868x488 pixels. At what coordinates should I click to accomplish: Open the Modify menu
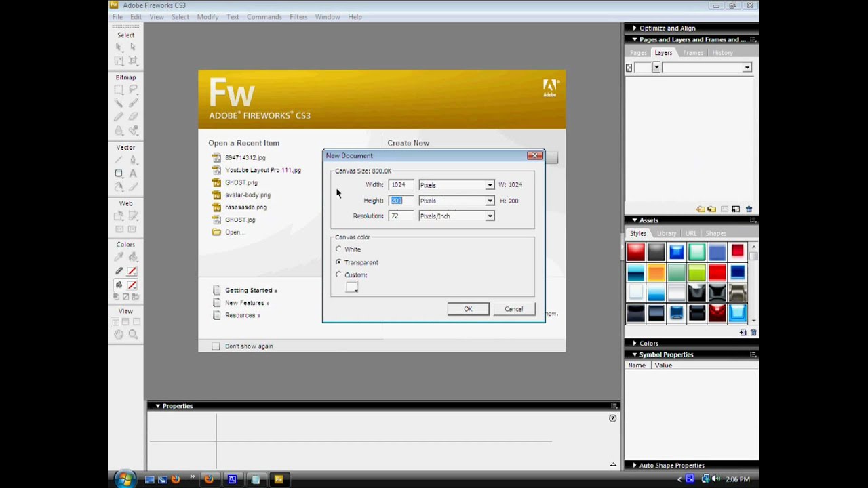[208, 17]
